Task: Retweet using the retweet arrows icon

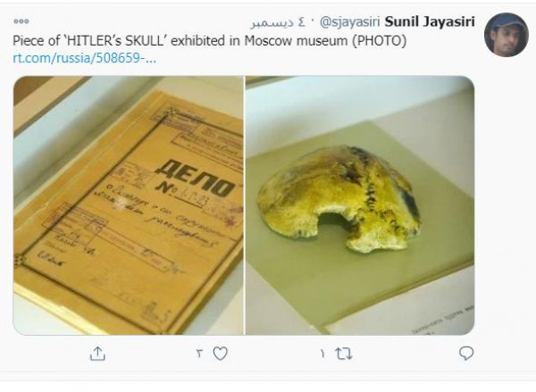Action: 344,354
